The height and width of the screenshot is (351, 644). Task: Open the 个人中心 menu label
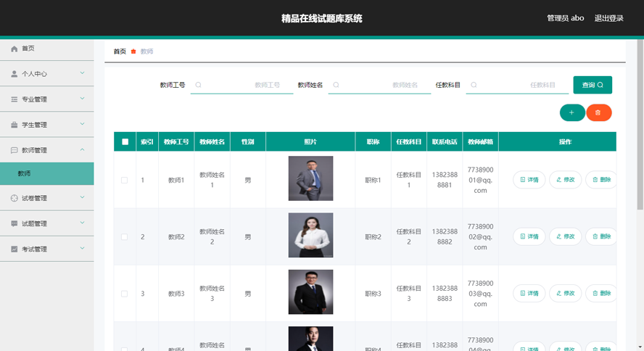pyautogui.click(x=34, y=74)
